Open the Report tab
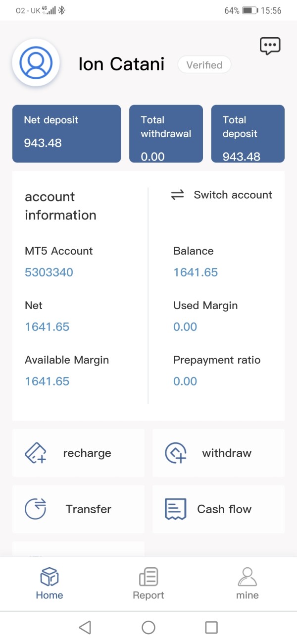 [x=148, y=584]
